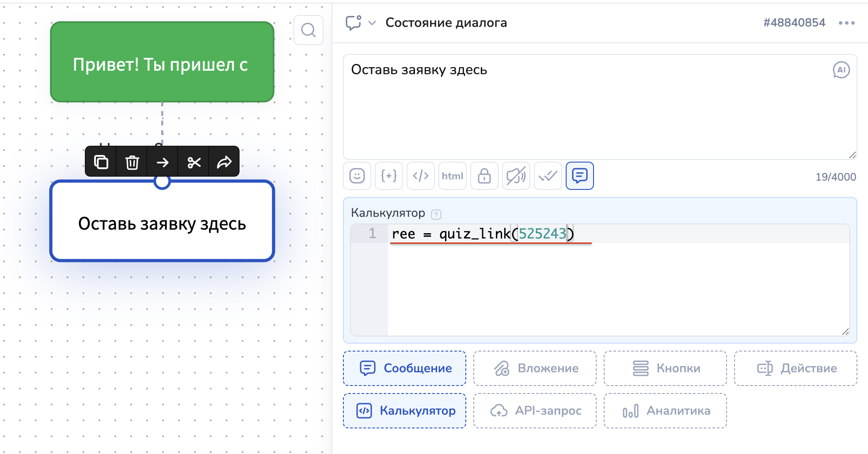The width and height of the screenshot is (868, 454).
Task: Click the duplicate block icon
Action: click(x=101, y=162)
